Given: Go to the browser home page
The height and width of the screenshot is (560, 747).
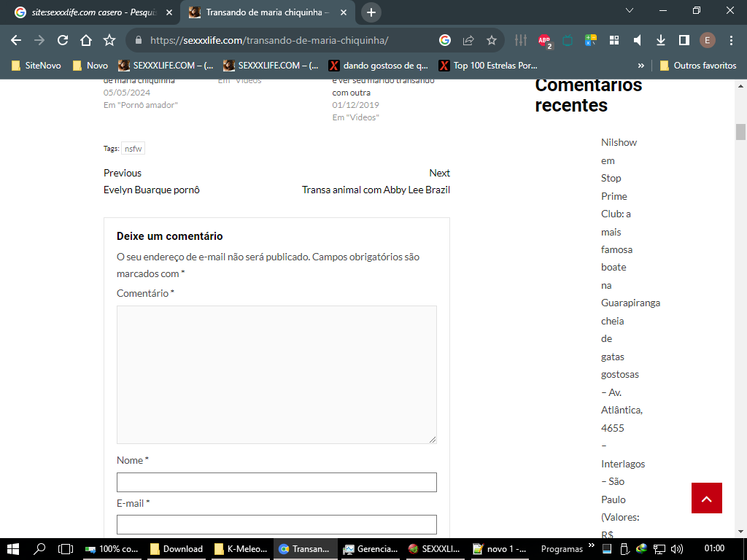Looking at the screenshot, I should (x=86, y=40).
